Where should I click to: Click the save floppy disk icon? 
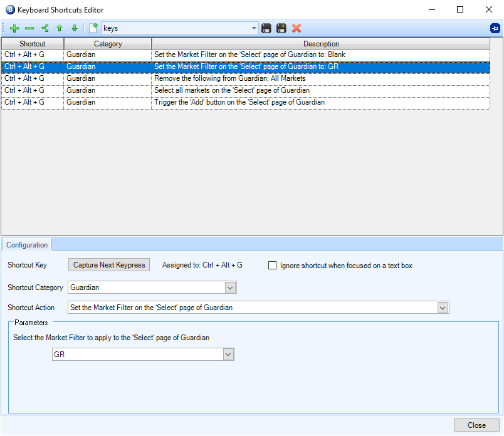(266, 28)
